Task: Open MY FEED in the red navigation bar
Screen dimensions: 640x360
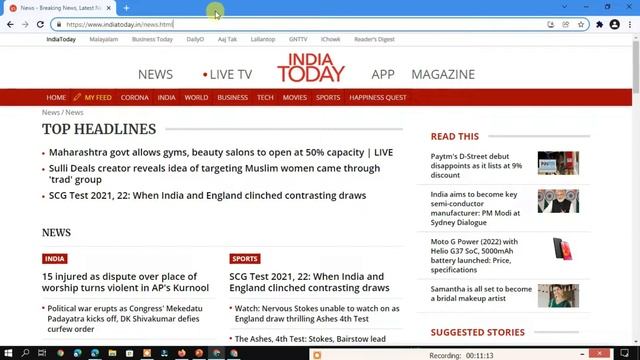Action: click(93, 98)
